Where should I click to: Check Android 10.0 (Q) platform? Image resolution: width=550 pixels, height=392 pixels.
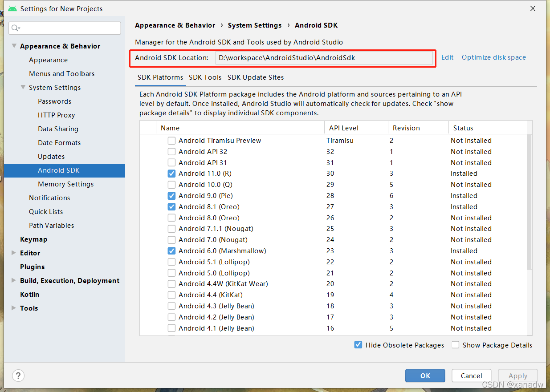pos(171,185)
